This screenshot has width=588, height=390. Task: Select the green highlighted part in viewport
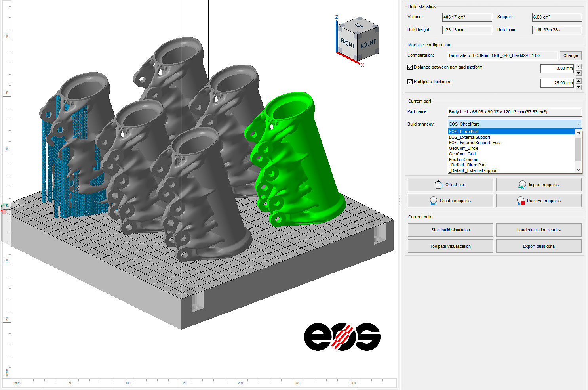click(301, 159)
